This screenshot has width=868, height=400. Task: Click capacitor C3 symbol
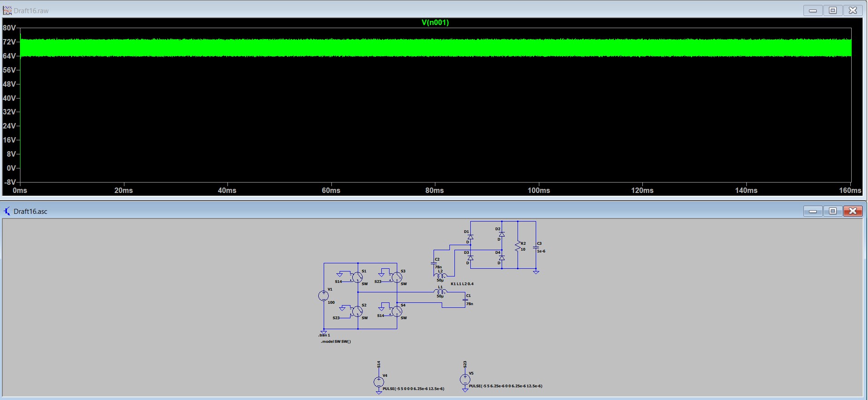[536, 247]
